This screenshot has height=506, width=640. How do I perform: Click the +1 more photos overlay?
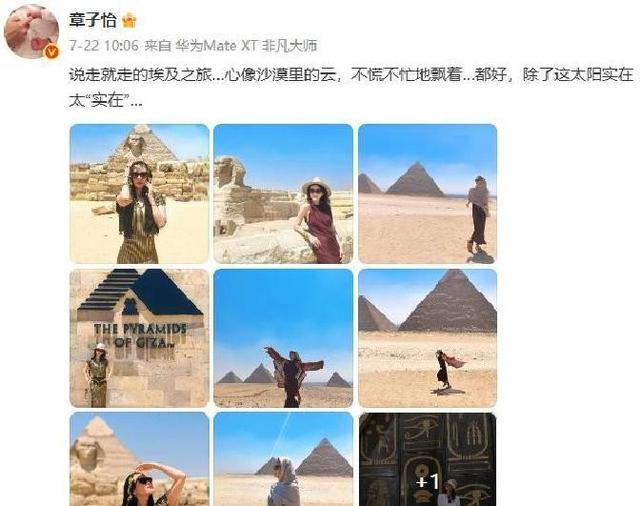(x=427, y=481)
